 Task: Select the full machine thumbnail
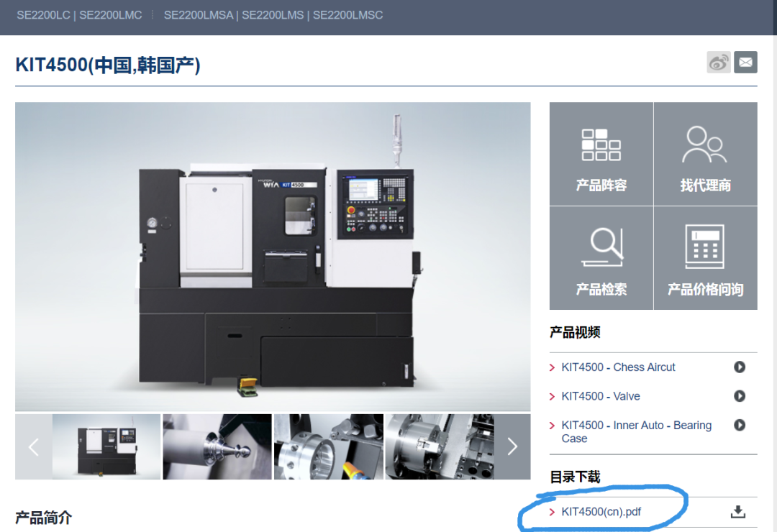(106, 446)
